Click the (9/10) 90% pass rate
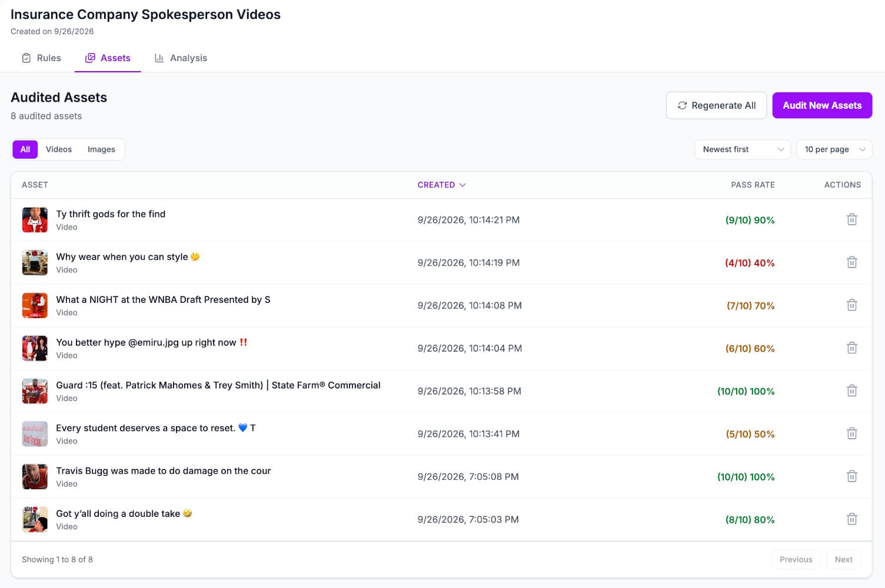The image size is (885, 588). (750, 220)
